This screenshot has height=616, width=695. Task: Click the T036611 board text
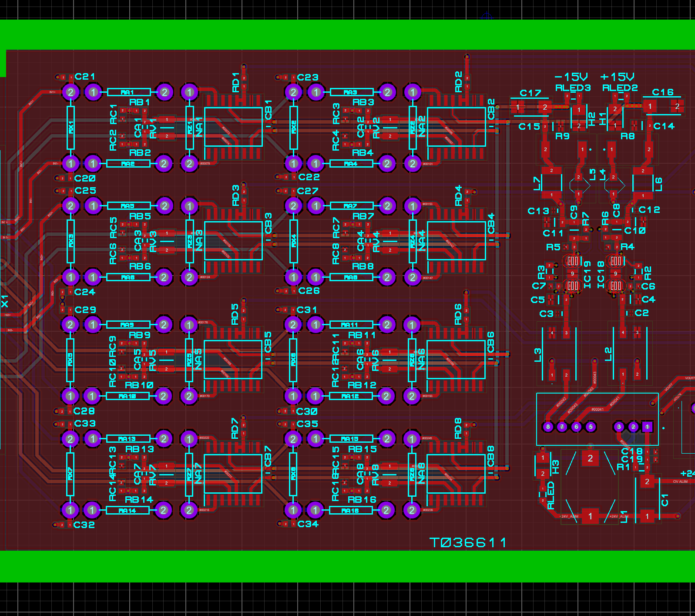(x=468, y=542)
